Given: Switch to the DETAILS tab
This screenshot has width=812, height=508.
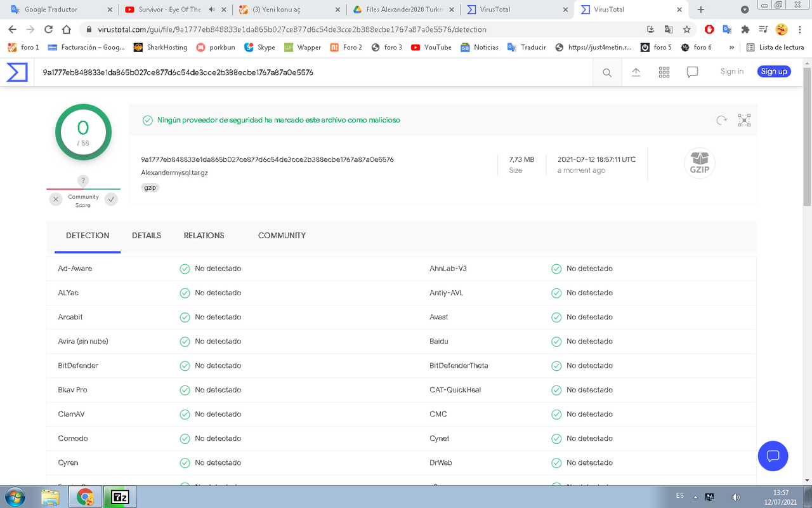Looking at the screenshot, I should pos(147,236).
